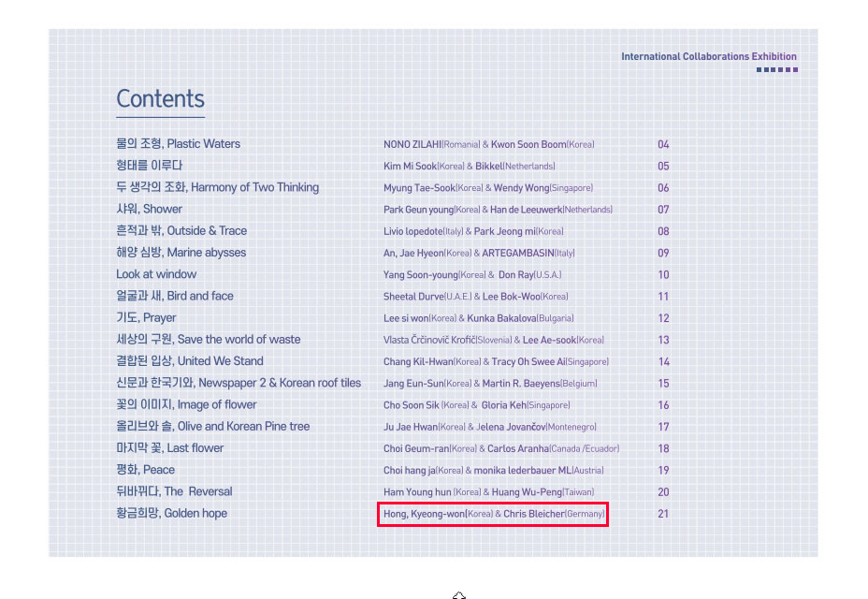This screenshot has height=599, width=868.
Task: Click highlighted Hong, Kyeong-won & Chris Bleicher line
Action: point(493,514)
